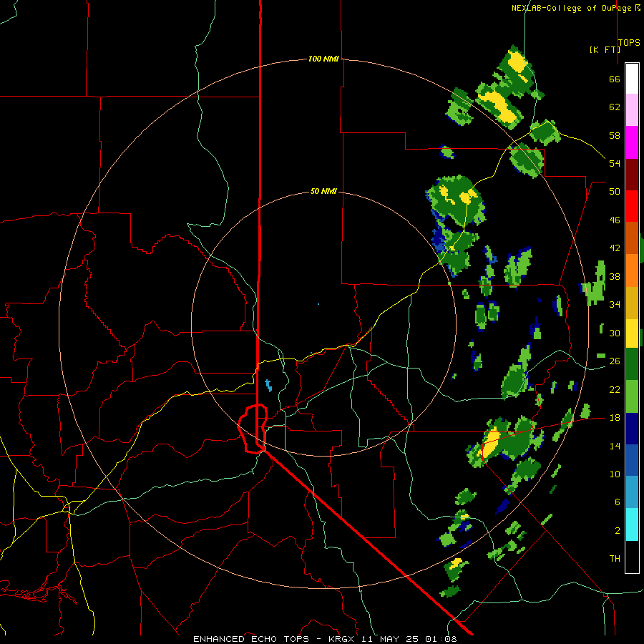Image resolution: width=644 pixels, height=644 pixels.
Task: Click the TH legend label
Action: [615, 559]
